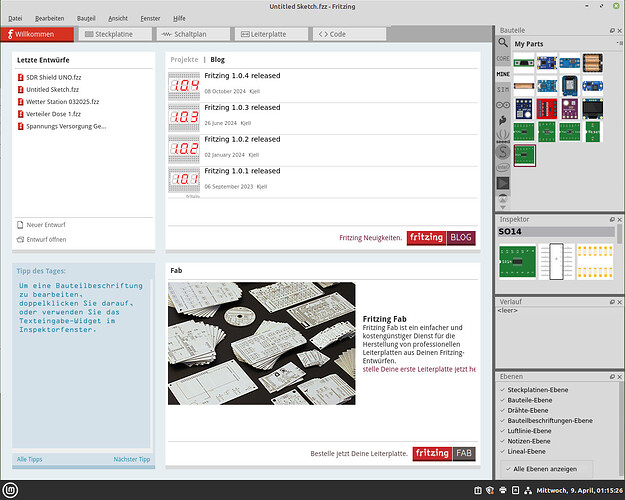Screen dimensions: 625x500
Task: Go to Nächster Tipp
Action: [x=132, y=459]
